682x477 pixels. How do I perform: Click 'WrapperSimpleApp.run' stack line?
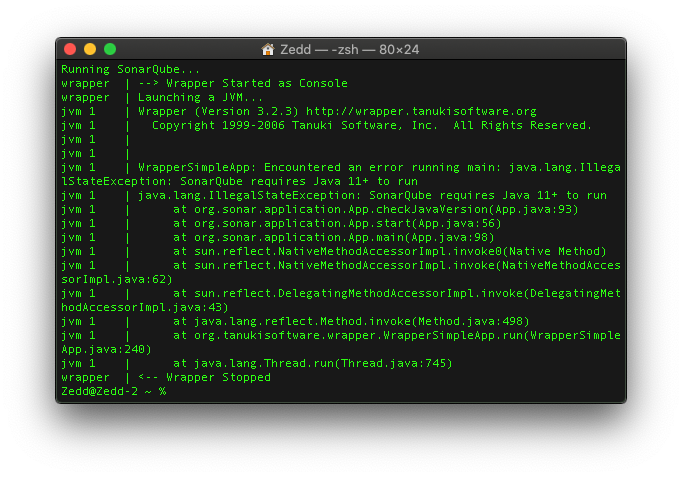[x=397, y=335]
